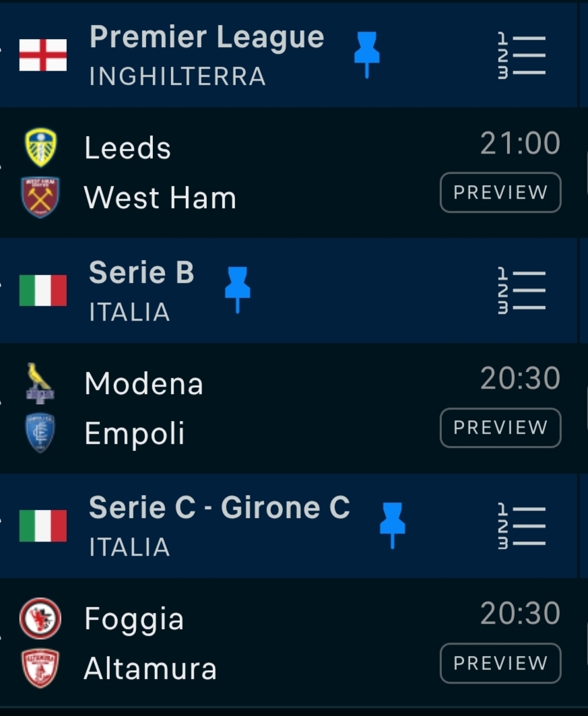Select the Leeds match 21:00 kickoff time
The height and width of the screenshot is (716, 588).
click(x=520, y=143)
